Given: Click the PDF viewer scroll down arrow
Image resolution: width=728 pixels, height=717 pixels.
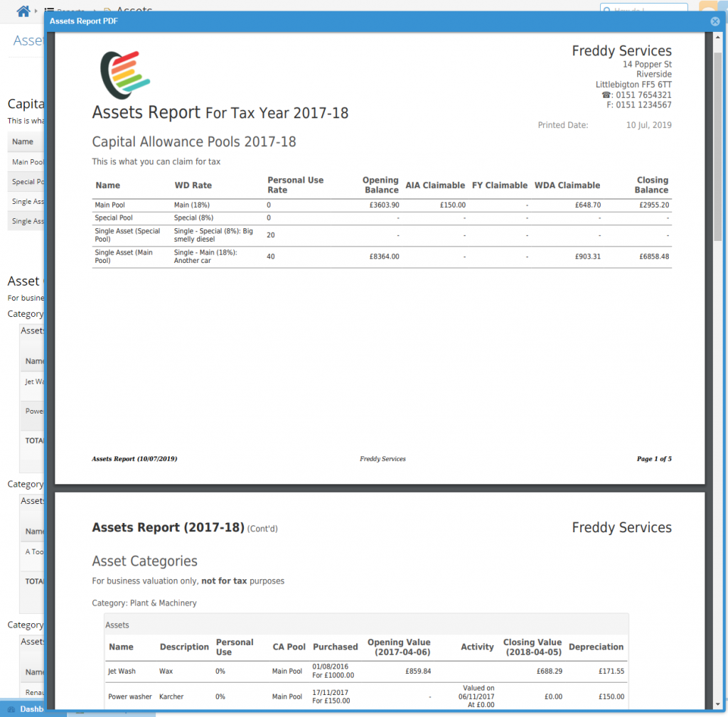Looking at the screenshot, I should [x=718, y=704].
